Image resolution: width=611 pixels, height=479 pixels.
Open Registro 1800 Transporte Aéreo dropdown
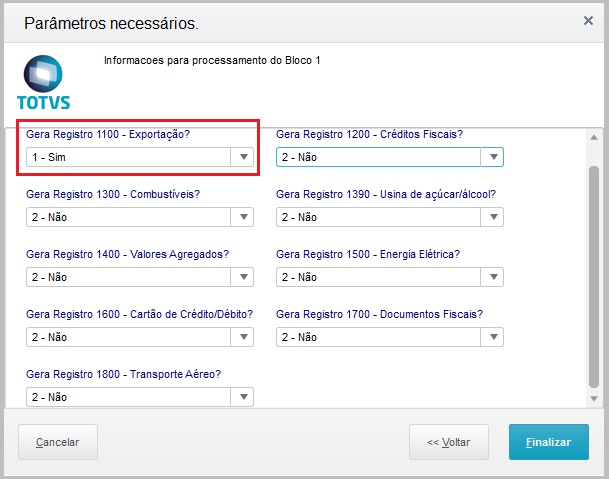(x=243, y=397)
